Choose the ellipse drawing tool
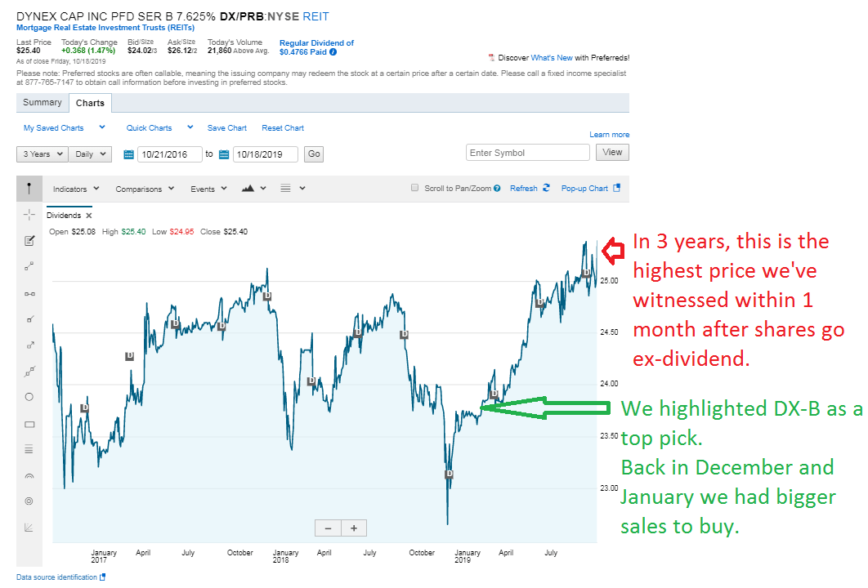Viewport: 868px width, 588px height. pos(29,397)
